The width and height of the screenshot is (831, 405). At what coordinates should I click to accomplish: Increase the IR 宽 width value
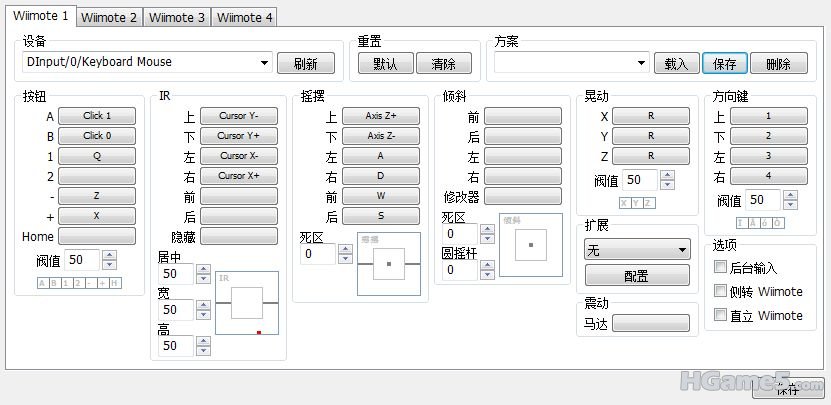tap(204, 305)
